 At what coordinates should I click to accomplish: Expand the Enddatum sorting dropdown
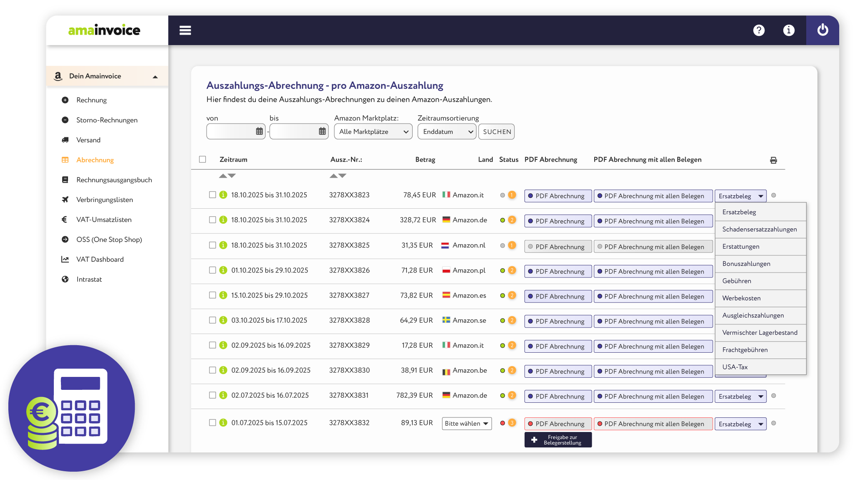point(447,131)
